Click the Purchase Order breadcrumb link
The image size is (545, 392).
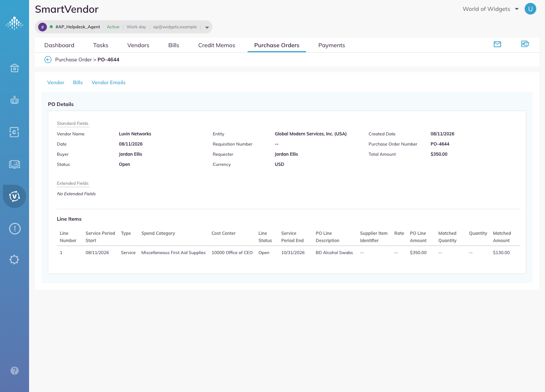point(73,60)
